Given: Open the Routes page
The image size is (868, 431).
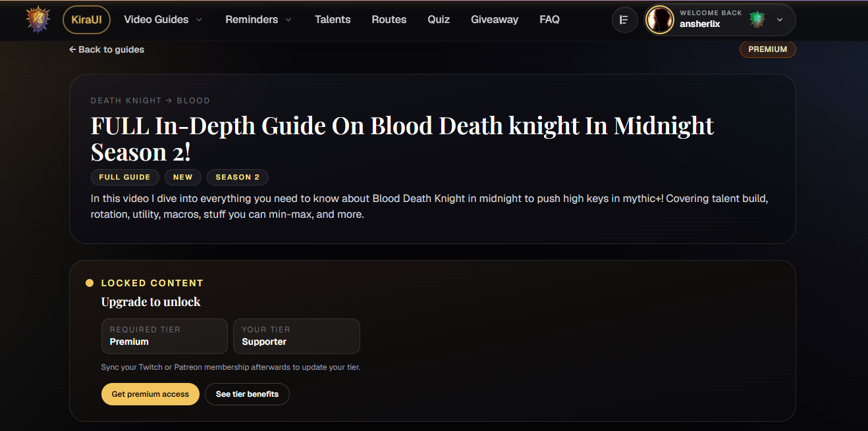Looking at the screenshot, I should pyautogui.click(x=389, y=20).
